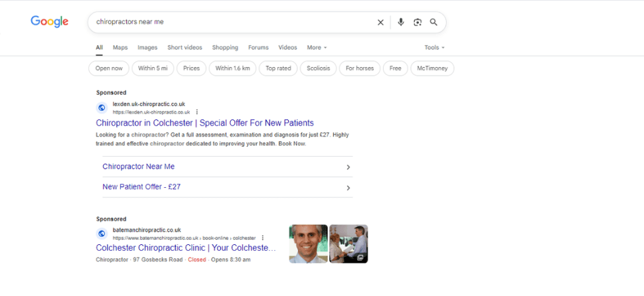Open the Chiropractor Near Me sitelink
This screenshot has width=644, height=296.
click(x=138, y=167)
